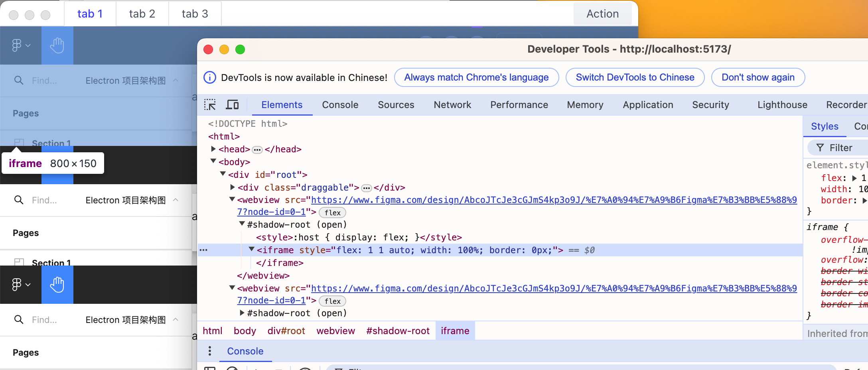Viewport: 868px width, 370px height.
Task: Switch to tab 3
Action: pos(195,14)
